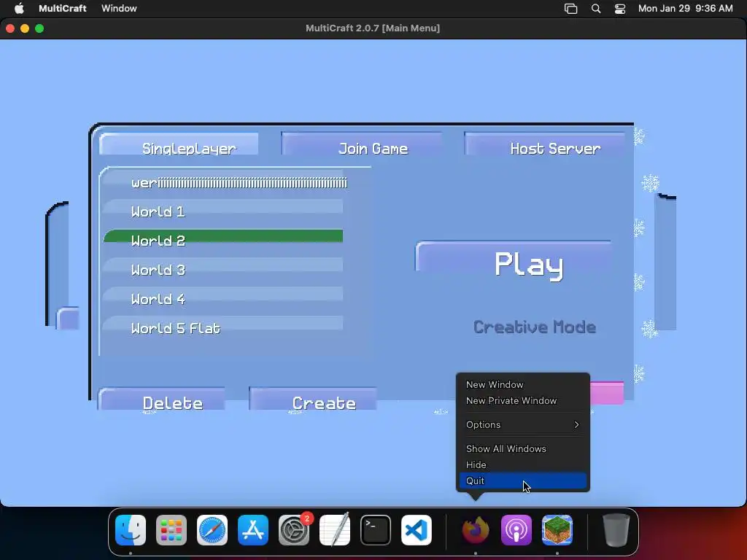Click the left arrow panel
The width and height of the screenshot is (747, 560).
(58, 262)
